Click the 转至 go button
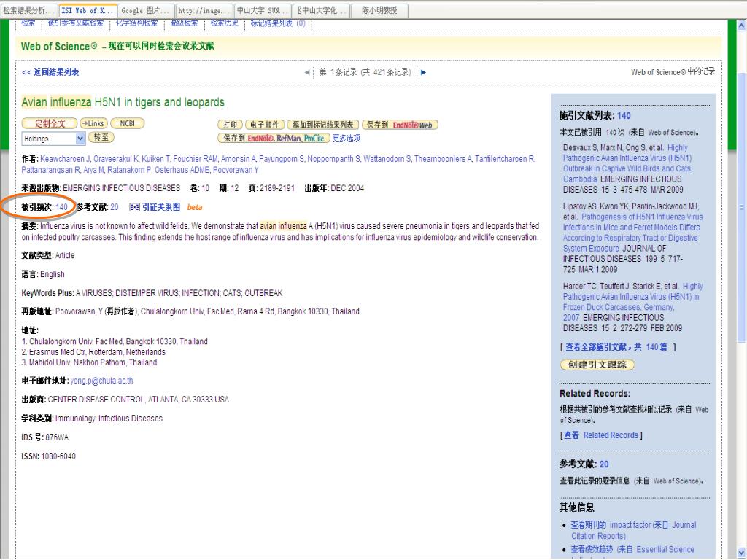 (x=101, y=137)
